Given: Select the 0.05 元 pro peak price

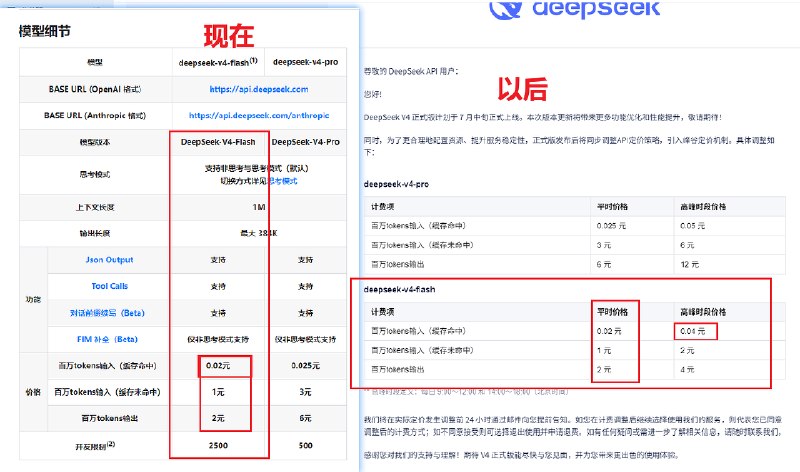Looking at the screenshot, I should tap(692, 226).
